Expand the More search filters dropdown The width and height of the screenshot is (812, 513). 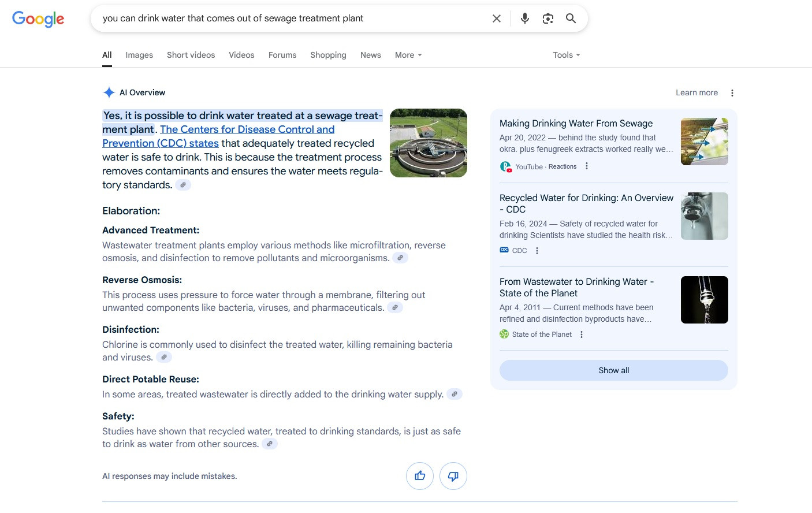coord(408,55)
